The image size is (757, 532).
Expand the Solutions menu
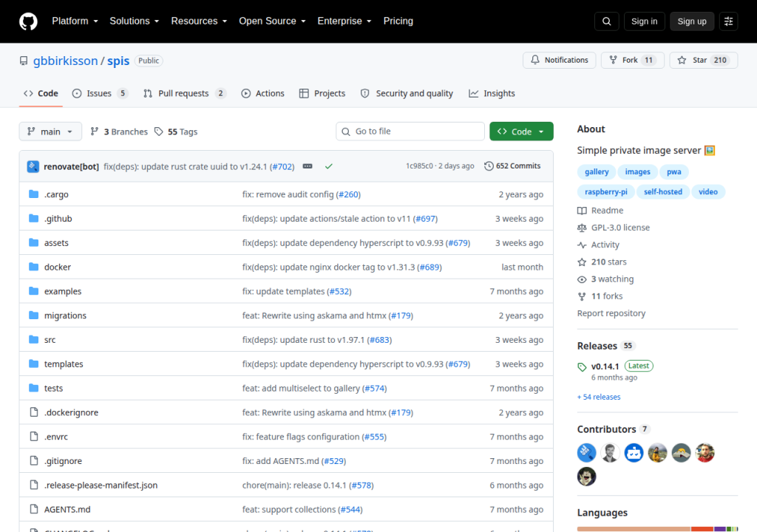(x=135, y=21)
